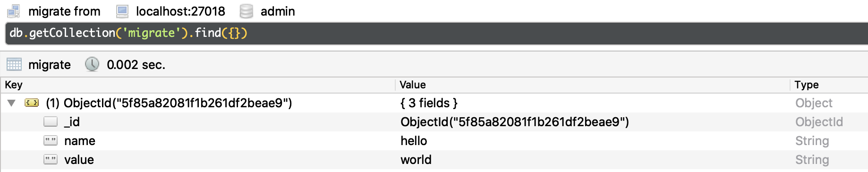The image size is (868, 172).
Task: Click the localhost:27018 server icon
Action: [122, 11]
